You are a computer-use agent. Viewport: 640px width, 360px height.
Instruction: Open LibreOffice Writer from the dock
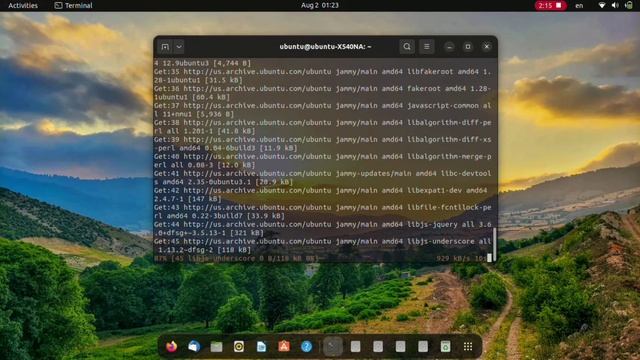pos(262,347)
